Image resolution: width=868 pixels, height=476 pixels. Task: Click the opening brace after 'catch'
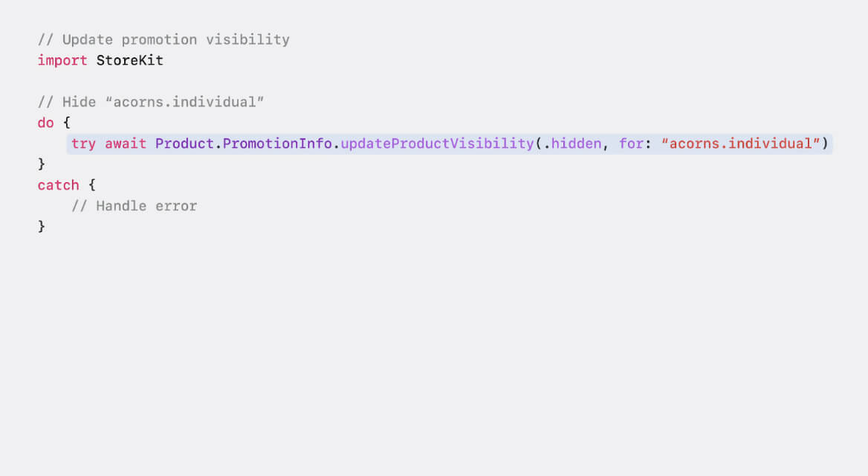92,185
